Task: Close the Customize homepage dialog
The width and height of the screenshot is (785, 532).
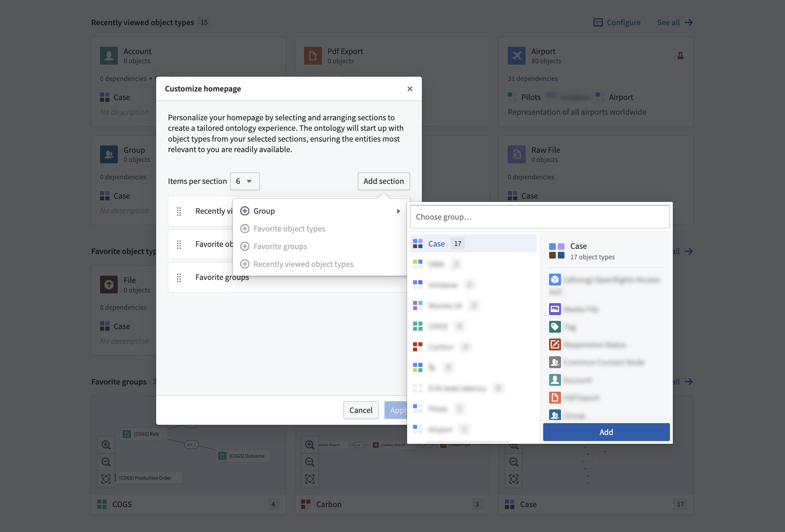Action: 410,89
